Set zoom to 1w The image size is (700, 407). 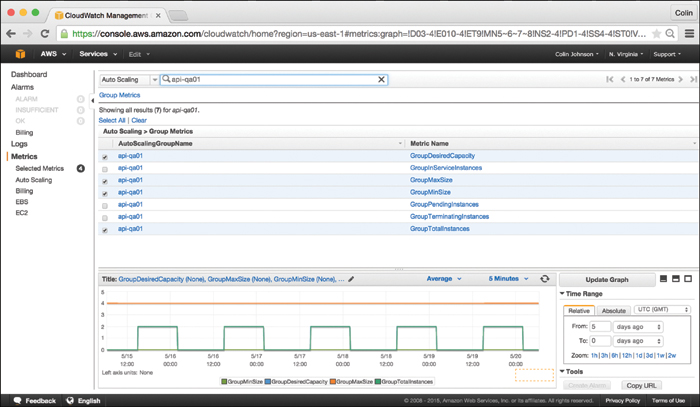661,355
